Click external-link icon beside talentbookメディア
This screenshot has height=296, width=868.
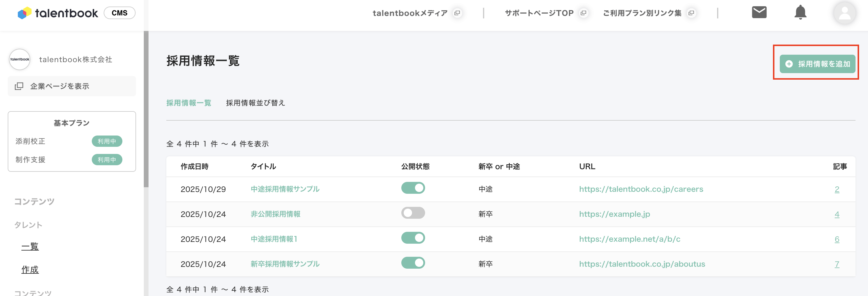457,13
